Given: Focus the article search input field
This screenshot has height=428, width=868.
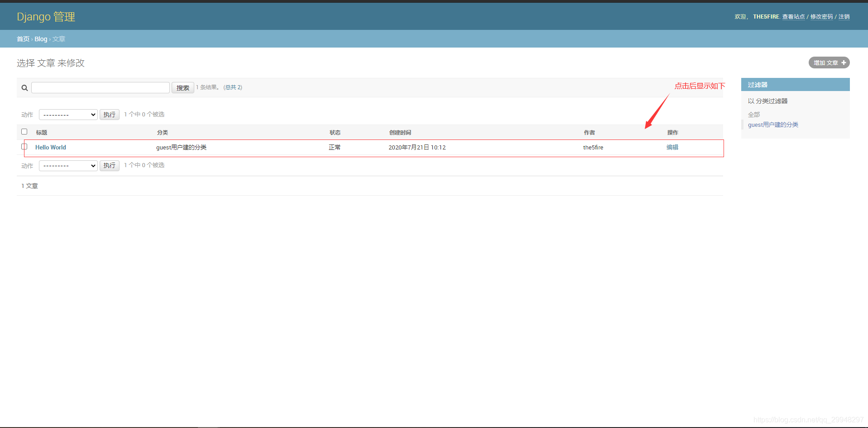Looking at the screenshot, I should point(101,87).
